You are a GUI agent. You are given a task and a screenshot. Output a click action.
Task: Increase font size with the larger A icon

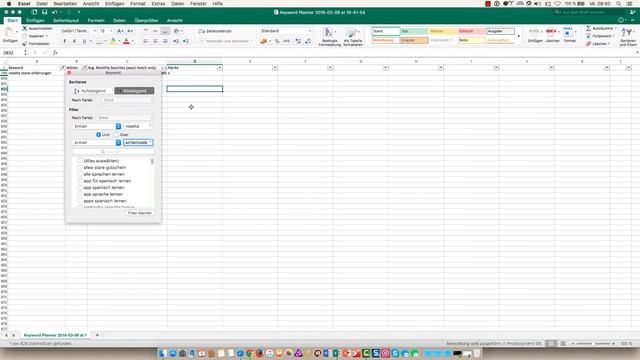click(120, 31)
